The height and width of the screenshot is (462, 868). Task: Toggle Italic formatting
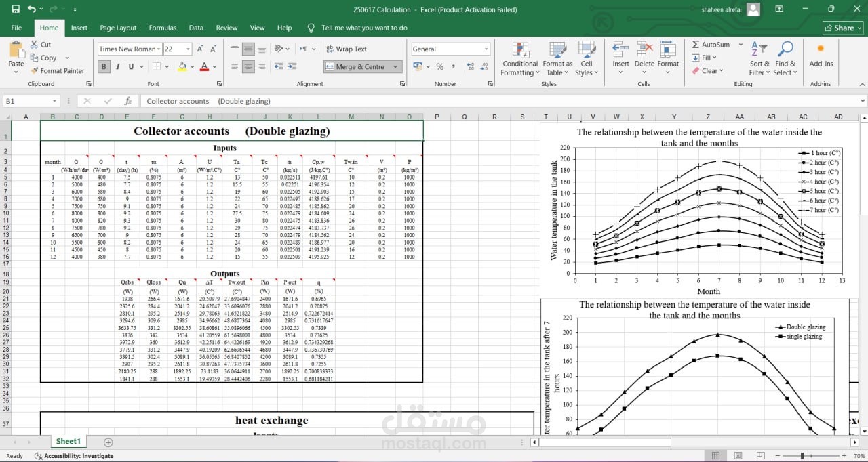click(117, 66)
